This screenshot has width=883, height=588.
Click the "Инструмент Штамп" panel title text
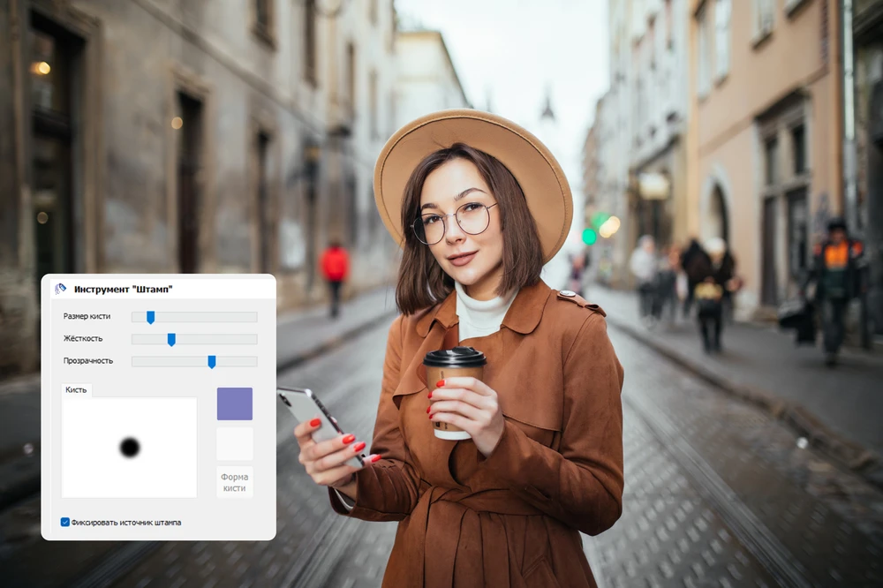(x=123, y=289)
